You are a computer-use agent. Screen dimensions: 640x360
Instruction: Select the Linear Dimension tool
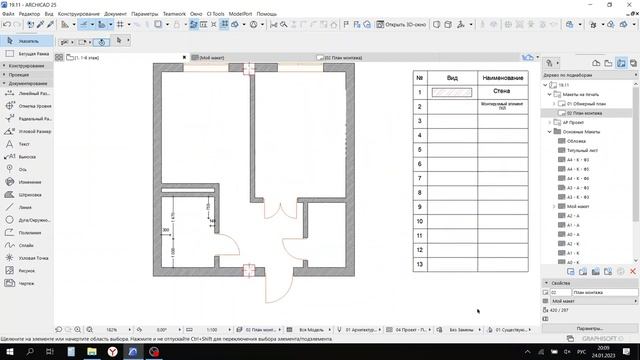[27, 93]
